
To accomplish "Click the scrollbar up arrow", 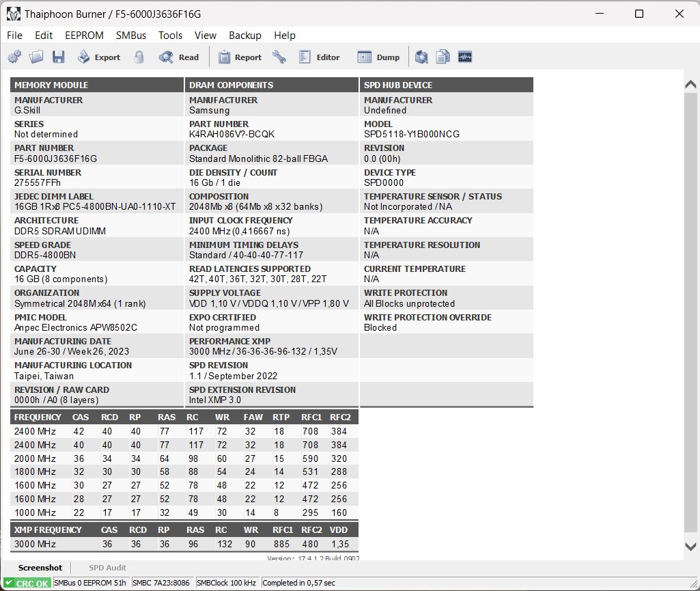I will (x=690, y=84).
